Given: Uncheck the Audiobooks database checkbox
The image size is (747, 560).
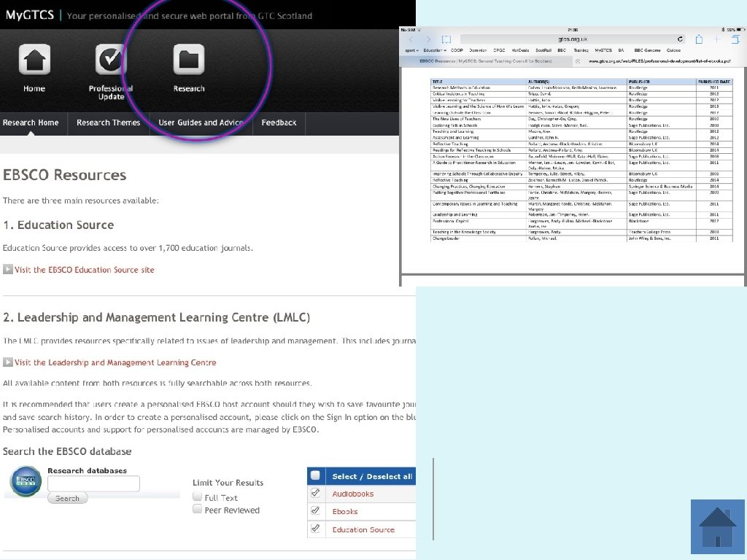Looking at the screenshot, I should (x=315, y=493).
